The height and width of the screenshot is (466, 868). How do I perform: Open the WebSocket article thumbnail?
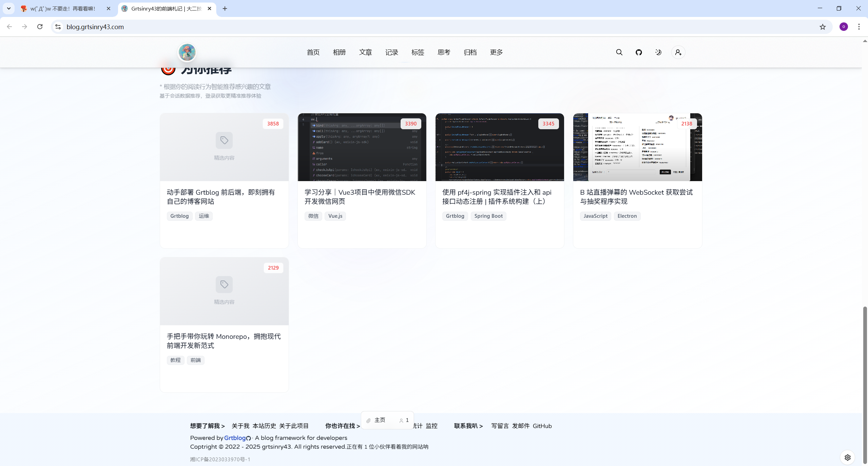637,147
